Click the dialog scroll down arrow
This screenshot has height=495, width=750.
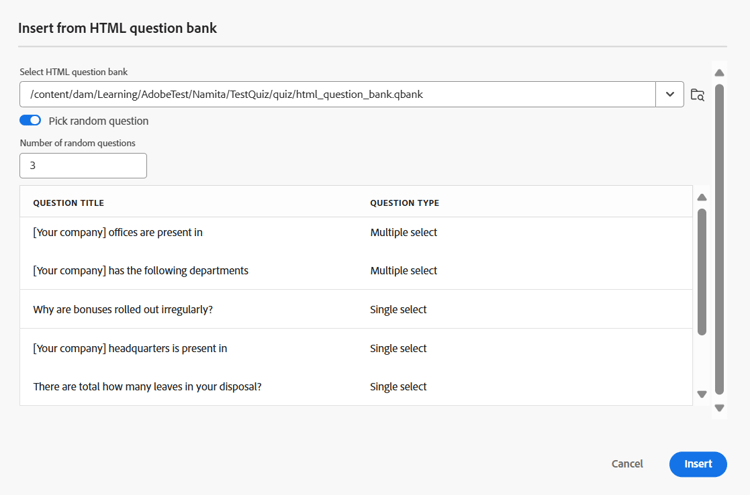(x=719, y=408)
